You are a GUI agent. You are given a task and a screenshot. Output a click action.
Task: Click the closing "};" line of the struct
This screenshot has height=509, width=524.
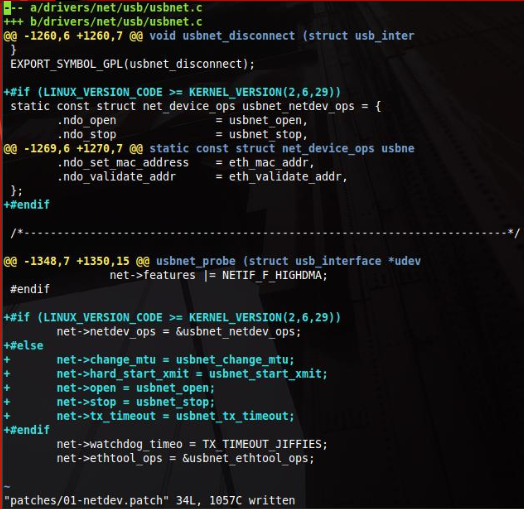pyautogui.click(x=16, y=191)
